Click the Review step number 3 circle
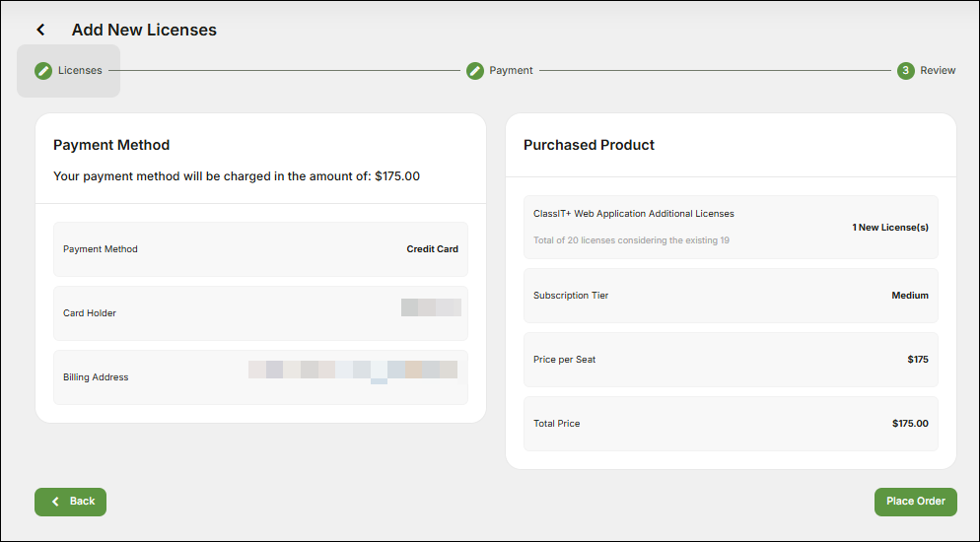 pos(906,71)
